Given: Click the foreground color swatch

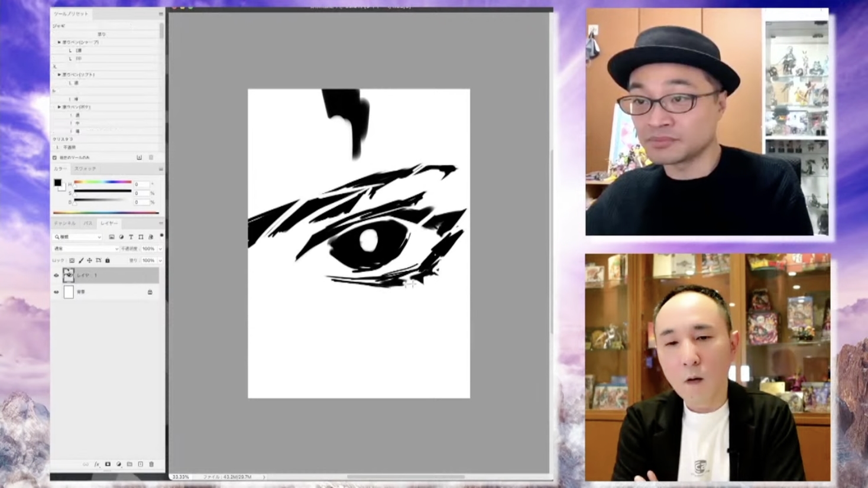Looking at the screenshot, I should 57,183.
